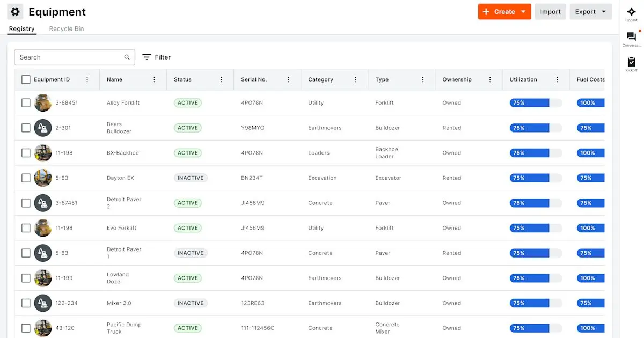644x338 pixels.
Task: Open Category column three-dot menu
Action: (x=356, y=79)
